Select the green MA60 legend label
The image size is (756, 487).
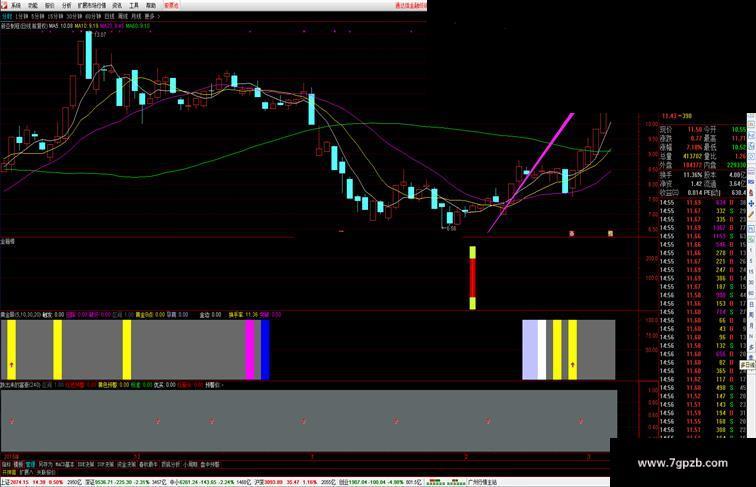[138, 26]
